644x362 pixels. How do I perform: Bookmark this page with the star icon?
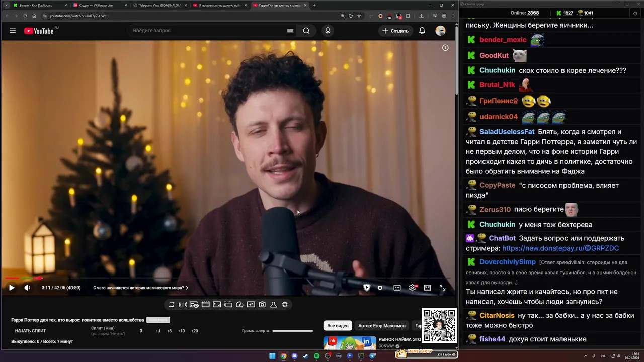tap(359, 16)
